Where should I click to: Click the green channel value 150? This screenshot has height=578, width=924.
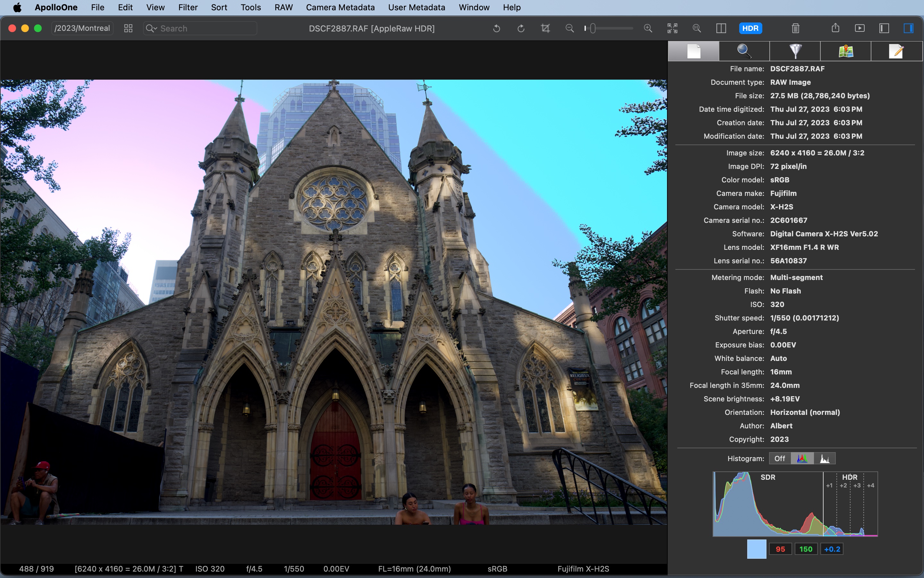[x=806, y=549]
